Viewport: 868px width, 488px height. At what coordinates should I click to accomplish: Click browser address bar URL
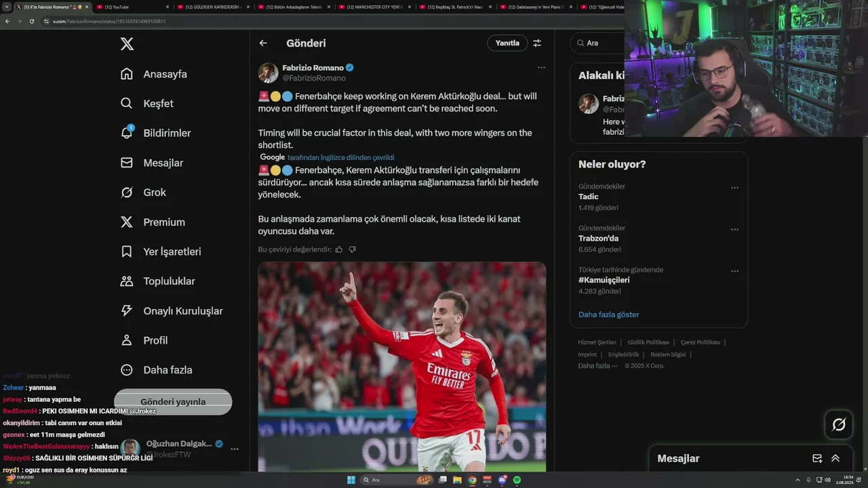pyautogui.click(x=109, y=21)
